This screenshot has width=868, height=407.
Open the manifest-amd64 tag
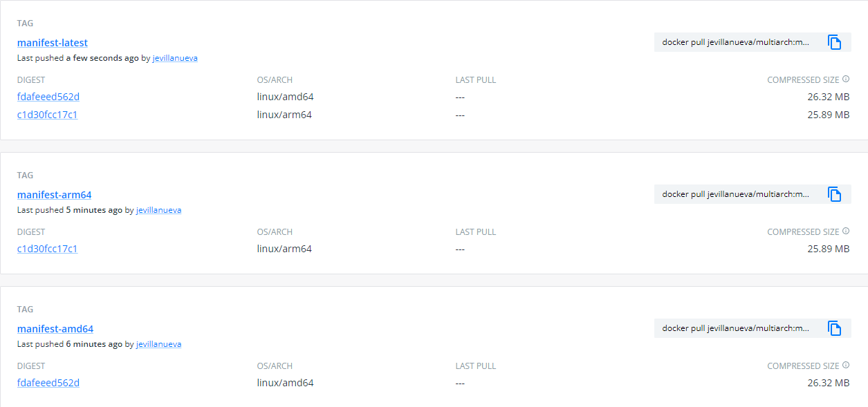pyautogui.click(x=55, y=328)
